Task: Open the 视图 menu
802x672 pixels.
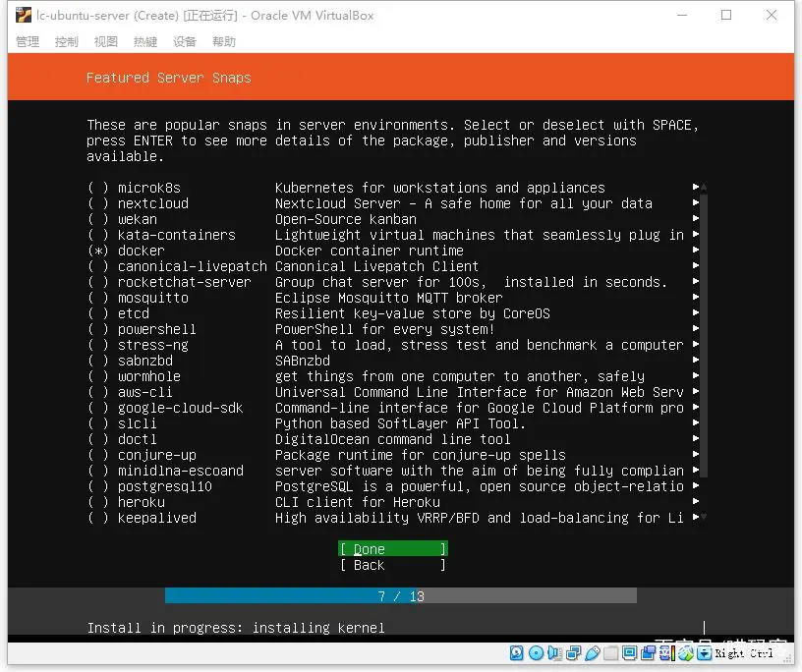Action: [106, 42]
